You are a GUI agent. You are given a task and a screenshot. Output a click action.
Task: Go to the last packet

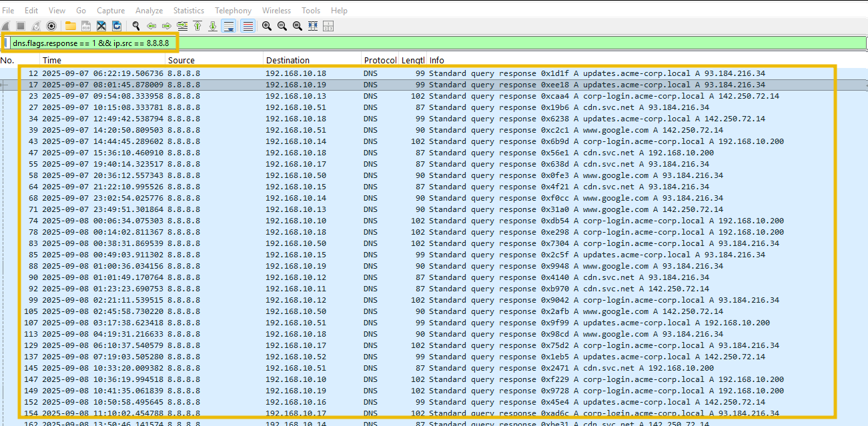tap(213, 26)
